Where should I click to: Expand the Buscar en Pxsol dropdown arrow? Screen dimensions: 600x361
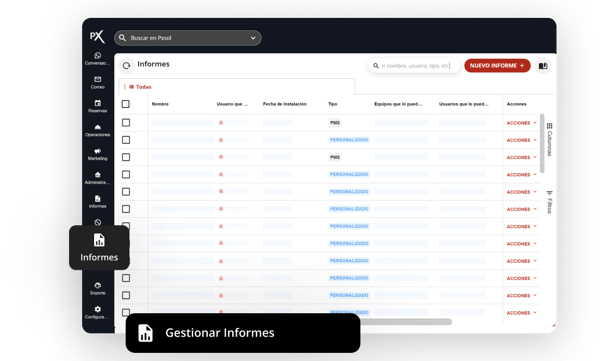pyautogui.click(x=253, y=38)
